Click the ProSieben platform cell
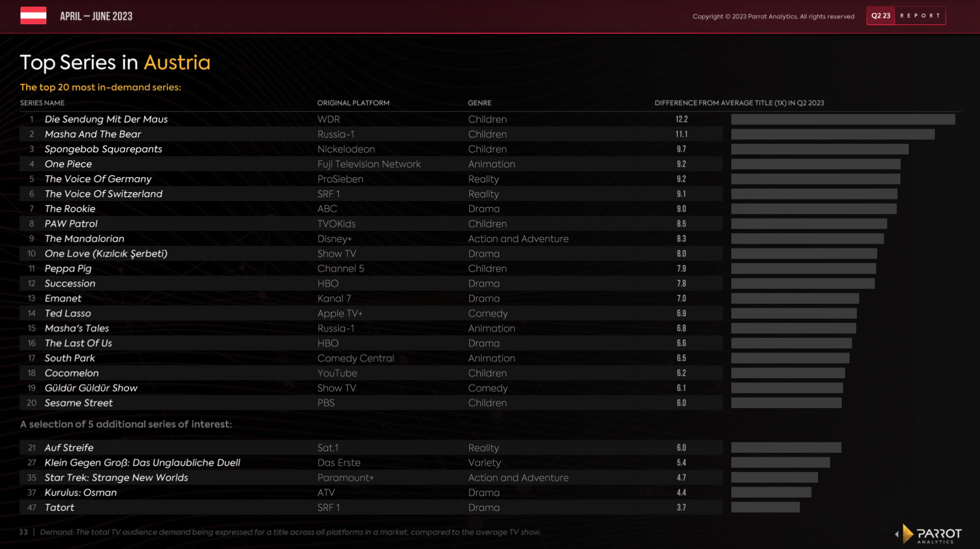Screen dimensions: 980x549 click(x=340, y=179)
